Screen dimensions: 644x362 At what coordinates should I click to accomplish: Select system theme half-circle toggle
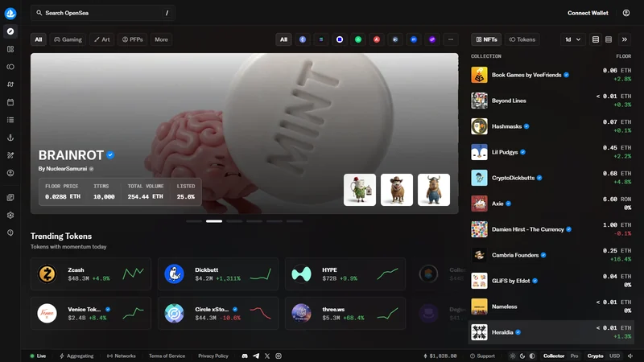click(x=532, y=356)
